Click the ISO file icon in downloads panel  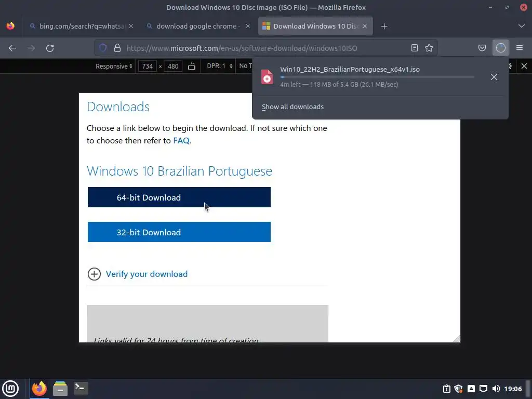(x=267, y=77)
